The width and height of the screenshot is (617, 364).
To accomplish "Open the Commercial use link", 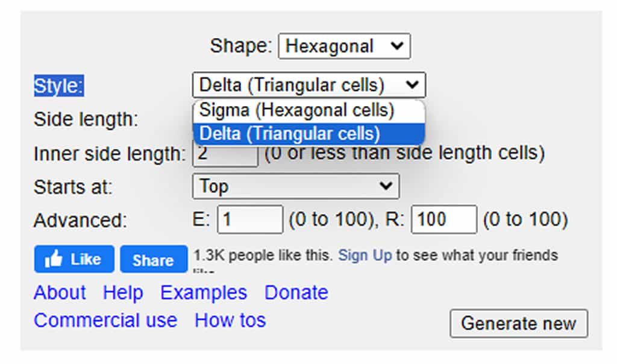I will (105, 321).
